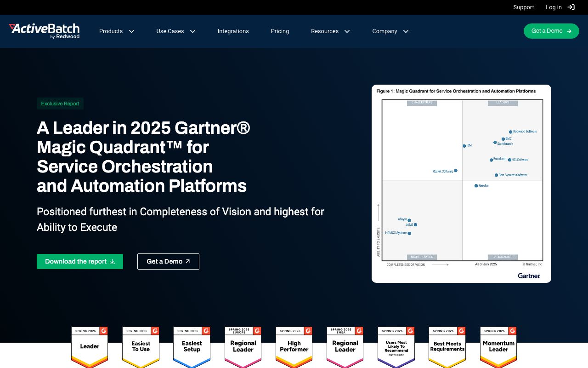
Task: Open the G2 Leader badge
Action: pyautogui.click(x=90, y=347)
